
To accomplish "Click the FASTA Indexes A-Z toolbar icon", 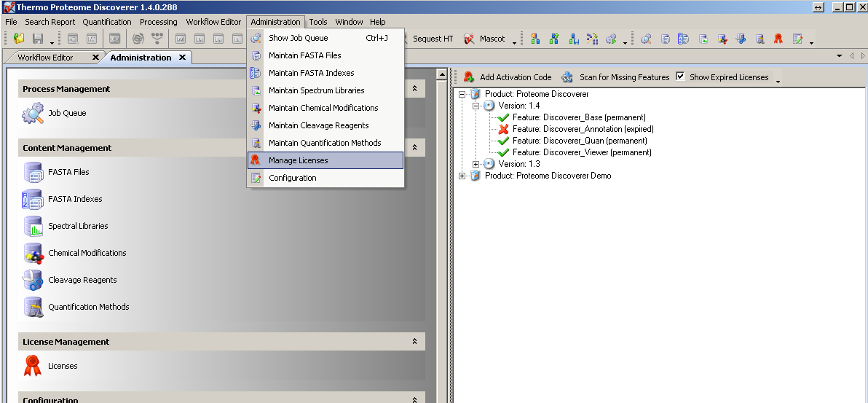I will [x=684, y=39].
